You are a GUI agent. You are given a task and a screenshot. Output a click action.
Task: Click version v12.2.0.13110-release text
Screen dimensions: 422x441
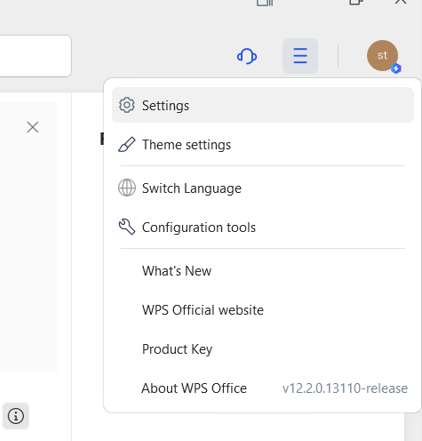click(345, 388)
